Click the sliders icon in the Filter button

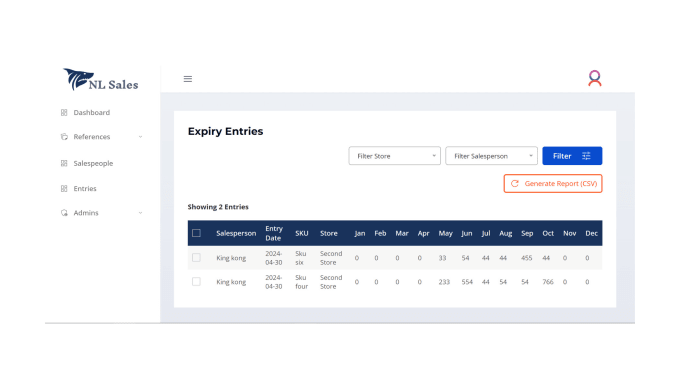click(586, 156)
